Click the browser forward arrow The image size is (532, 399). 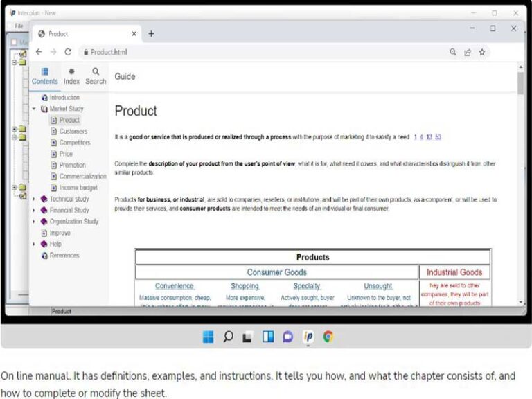[53, 52]
